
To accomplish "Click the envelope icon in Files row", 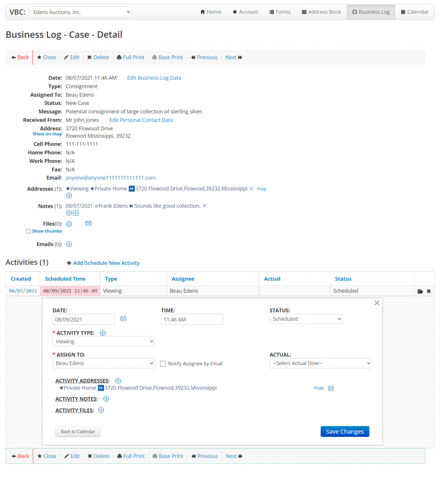I will (x=88, y=223).
